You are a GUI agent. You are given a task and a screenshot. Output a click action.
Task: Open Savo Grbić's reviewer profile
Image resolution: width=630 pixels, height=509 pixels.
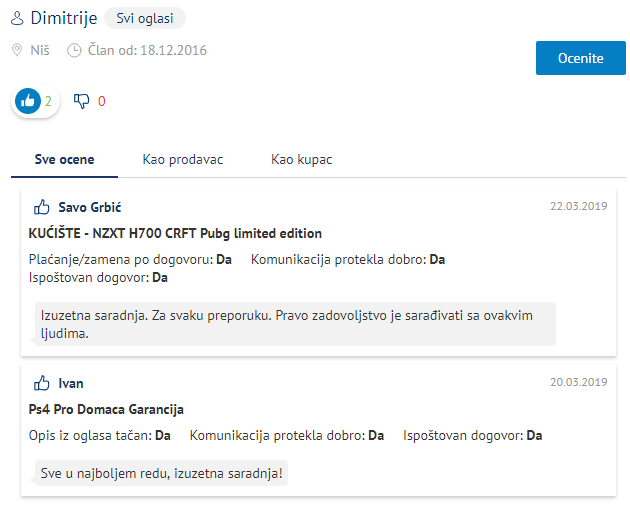pyautogui.click(x=90, y=207)
